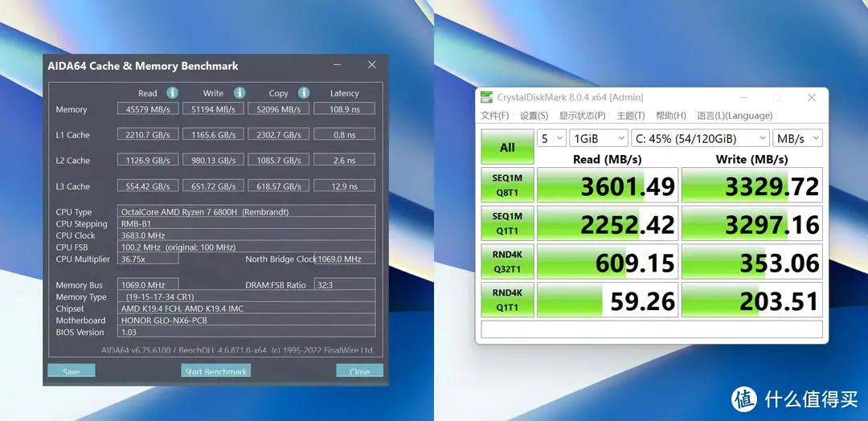
Task: Click L3 Cache Read value 554.42 GB/s
Action: pyautogui.click(x=148, y=186)
